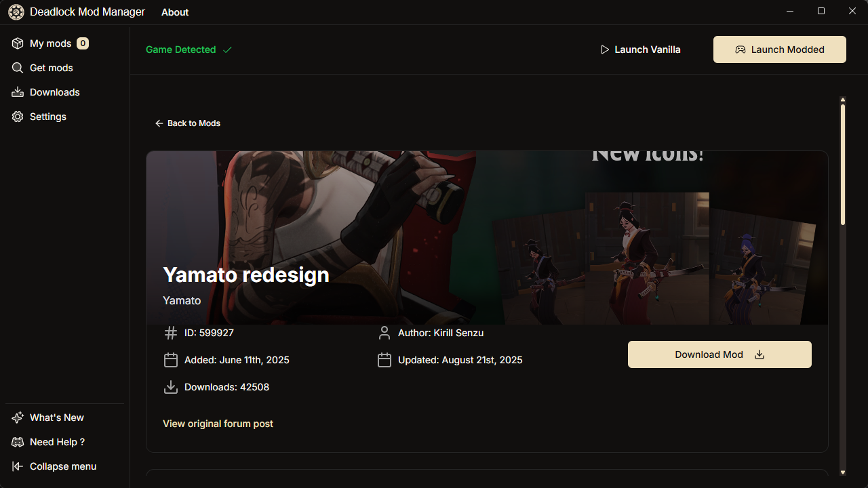Click the green Game Detected checkmark
868x488 pixels.
(x=227, y=49)
